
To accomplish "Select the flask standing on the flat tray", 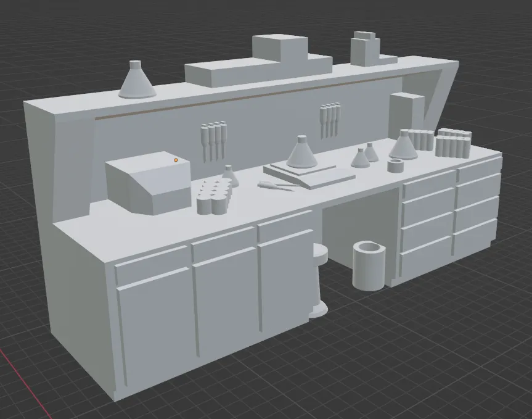I will [x=301, y=152].
